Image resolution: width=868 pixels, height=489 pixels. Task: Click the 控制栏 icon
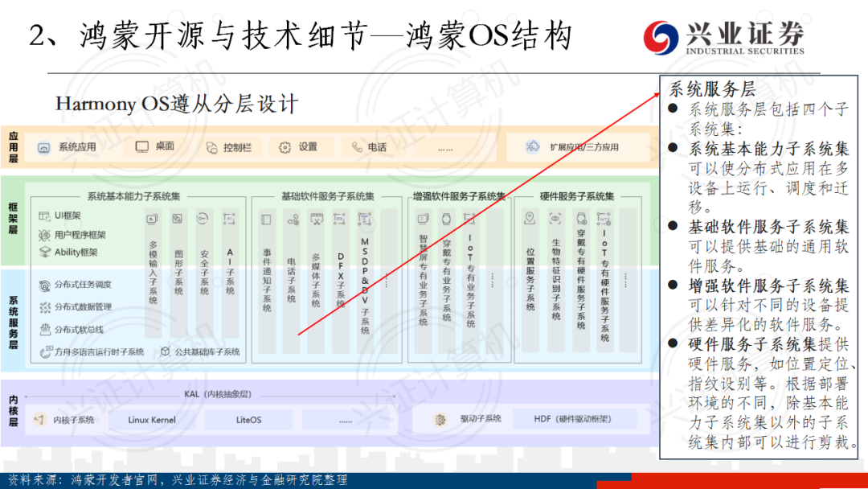(x=211, y=147)
